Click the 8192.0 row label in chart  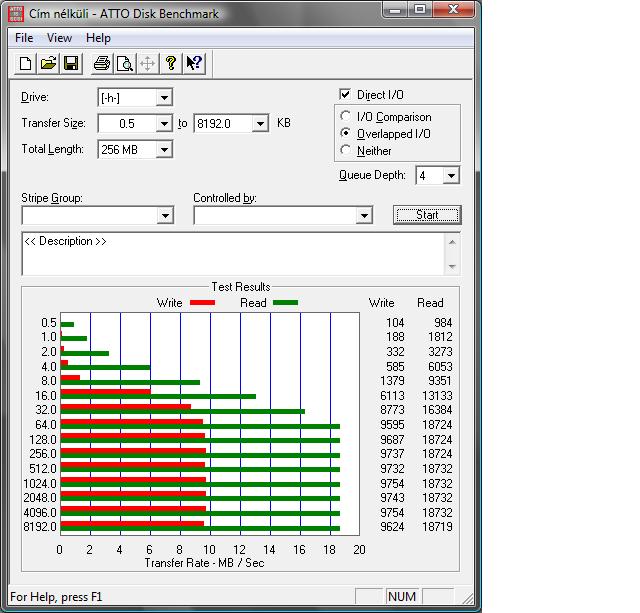pos(40,526)
